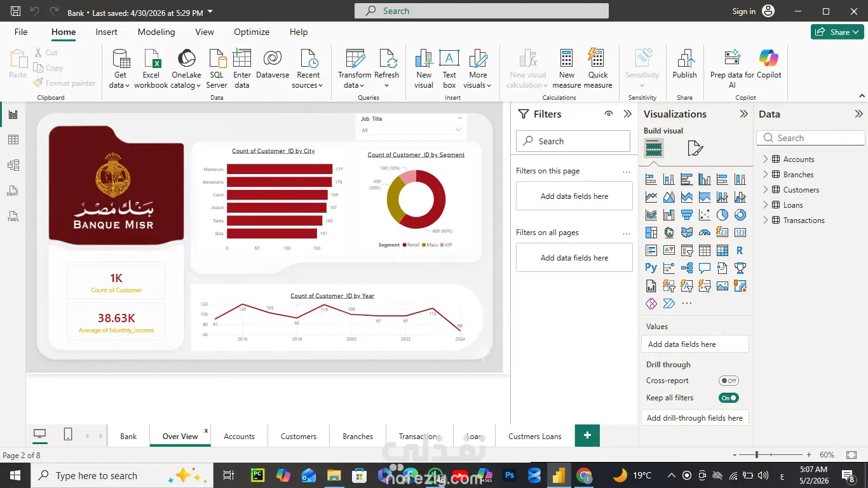Choose the Map globe visual
This screenshot has width=868, height=488.
[x=668, y=233]
